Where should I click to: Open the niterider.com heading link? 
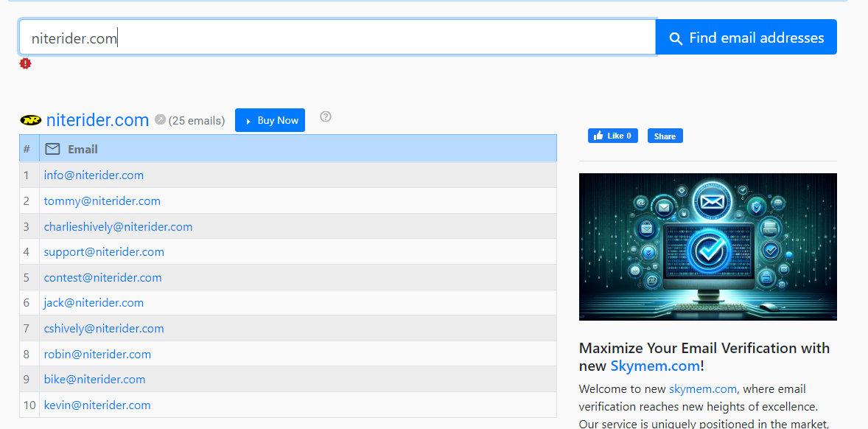click(97, 119)
